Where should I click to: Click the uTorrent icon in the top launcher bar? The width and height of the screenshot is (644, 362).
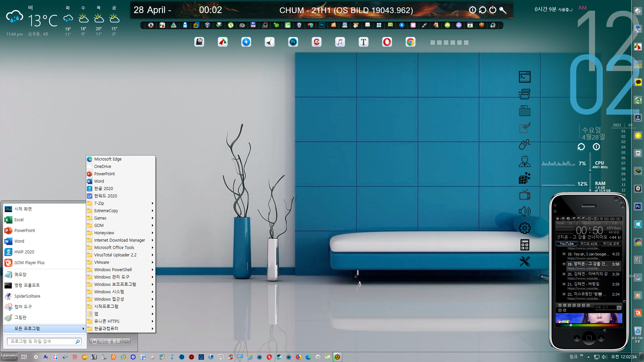(x=231, y=25)
